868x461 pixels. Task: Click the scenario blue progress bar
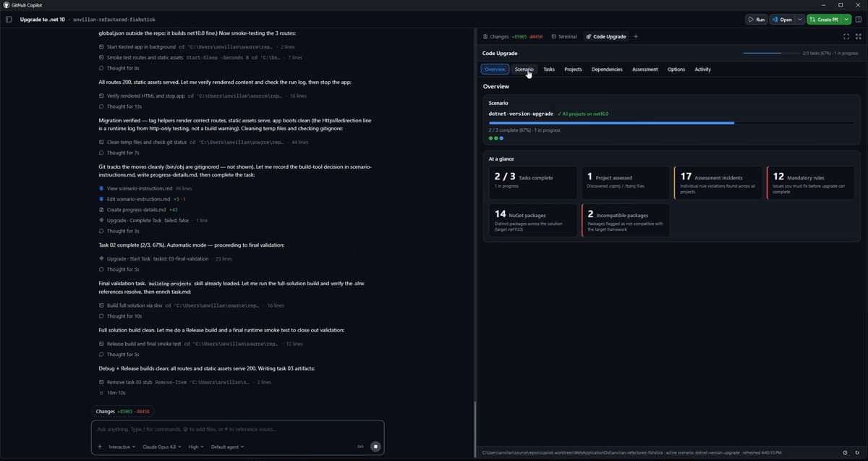pos(673,123)
